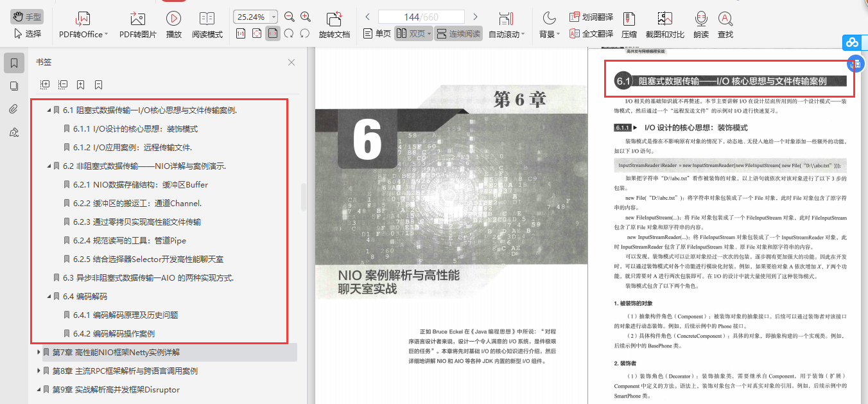
Task: Open the signature pen sidebar icon
Action: pos(14,132)
